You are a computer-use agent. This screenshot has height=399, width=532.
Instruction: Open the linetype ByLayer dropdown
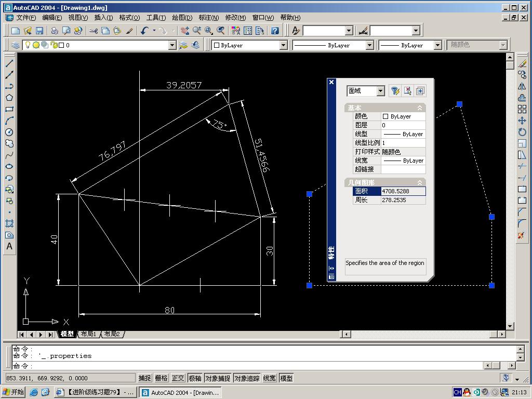[x=370, y=45]
